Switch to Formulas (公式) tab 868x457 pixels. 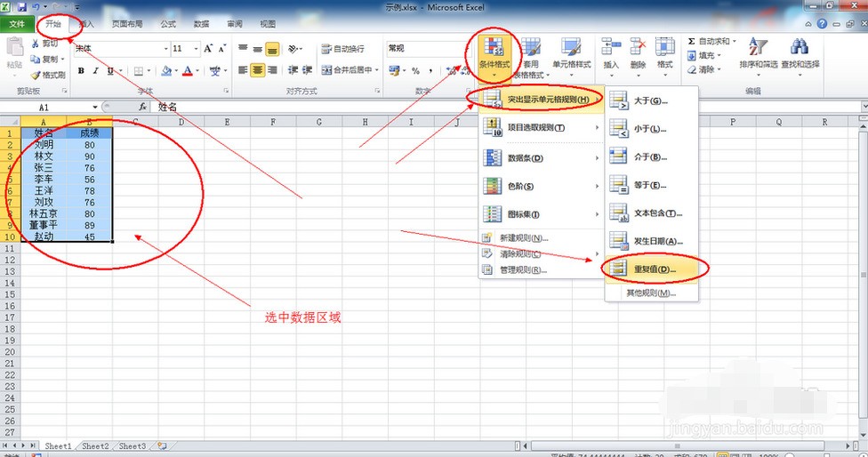point(168,24)
